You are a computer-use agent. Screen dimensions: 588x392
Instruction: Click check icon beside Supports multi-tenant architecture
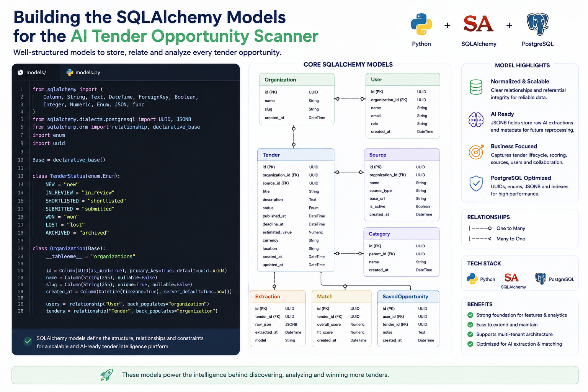point(470,334)
